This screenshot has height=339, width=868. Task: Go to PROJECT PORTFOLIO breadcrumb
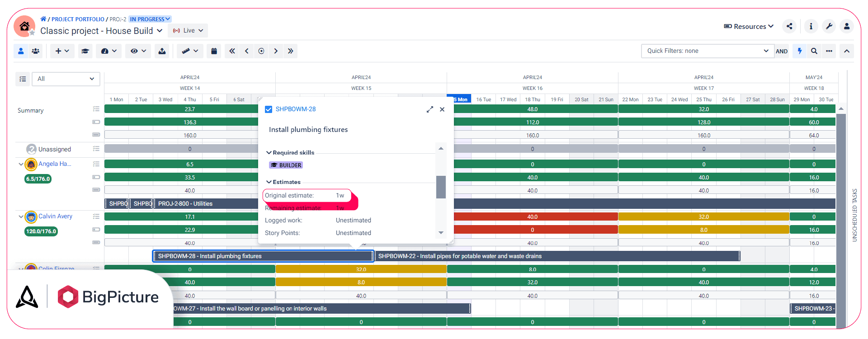[x=78, y=19]
